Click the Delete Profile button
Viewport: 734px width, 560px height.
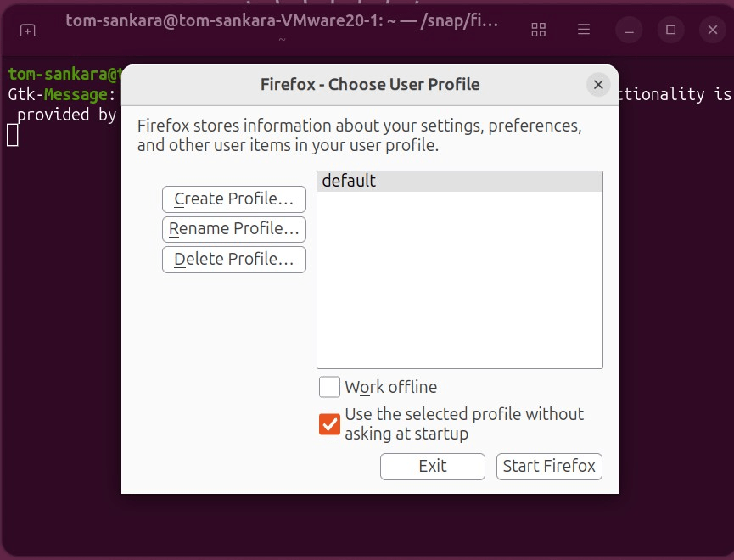(x=234, y=260)
